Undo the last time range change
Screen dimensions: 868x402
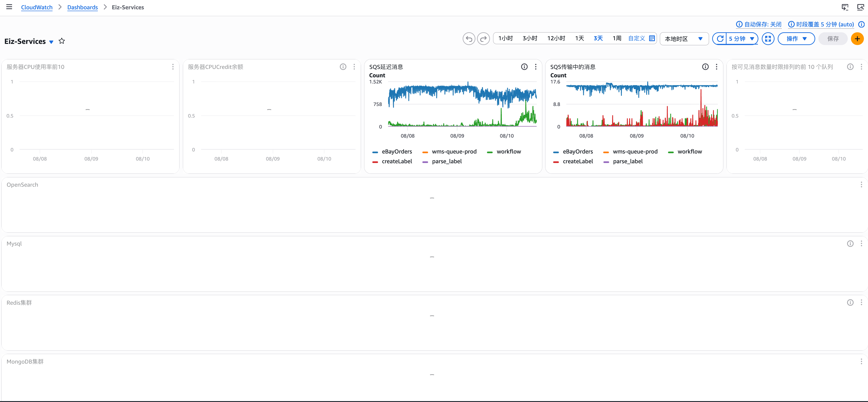point(469,39)
